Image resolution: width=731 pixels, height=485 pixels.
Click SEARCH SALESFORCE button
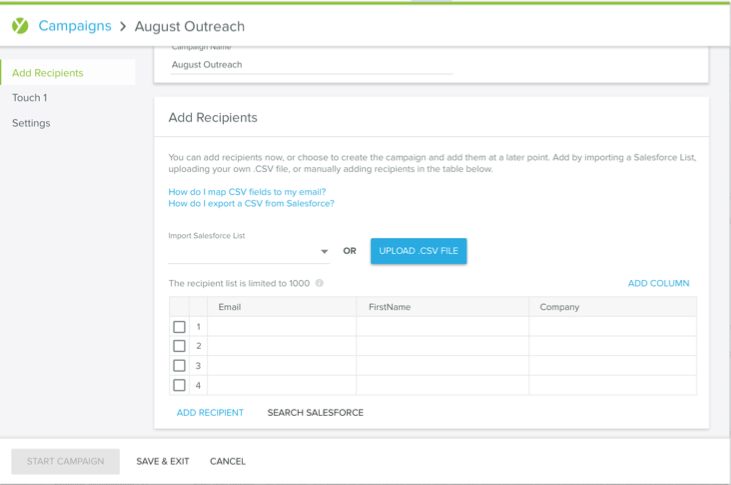315,413
